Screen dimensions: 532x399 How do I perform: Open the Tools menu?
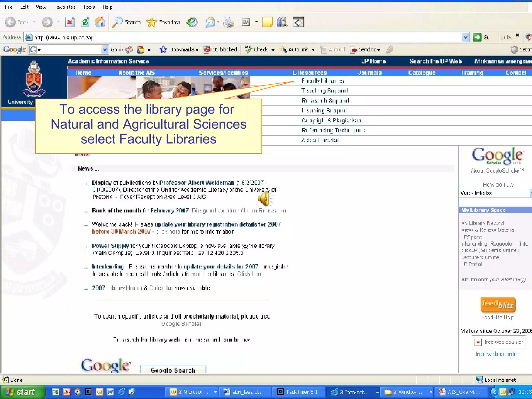[89, 7]
